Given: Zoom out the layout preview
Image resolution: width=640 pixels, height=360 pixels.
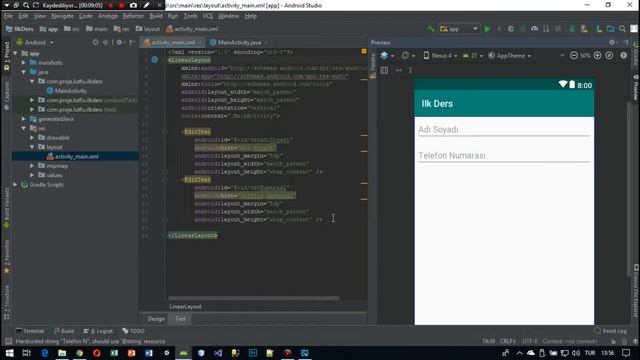Looking at the screenshot, I should [x=573, y=56].
